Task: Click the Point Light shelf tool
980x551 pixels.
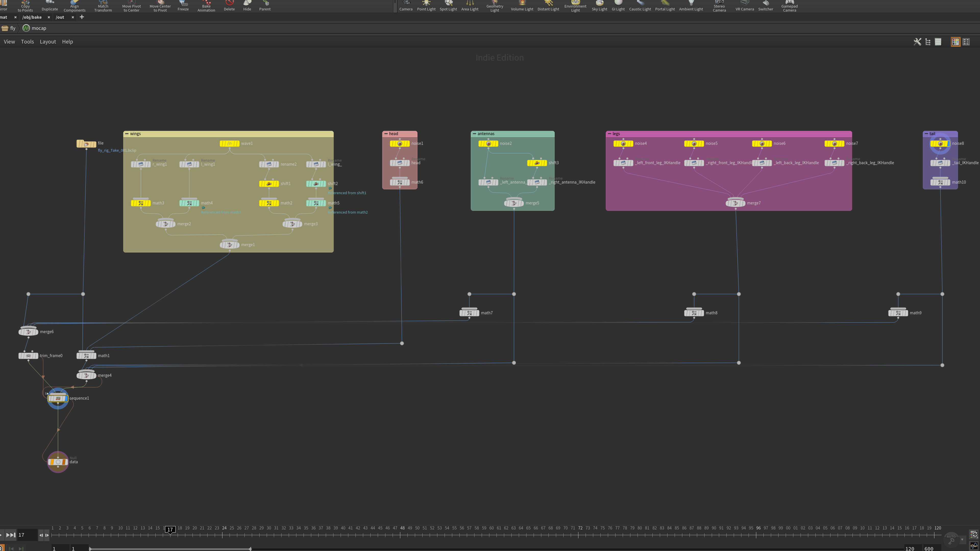Action: [426, 6]
